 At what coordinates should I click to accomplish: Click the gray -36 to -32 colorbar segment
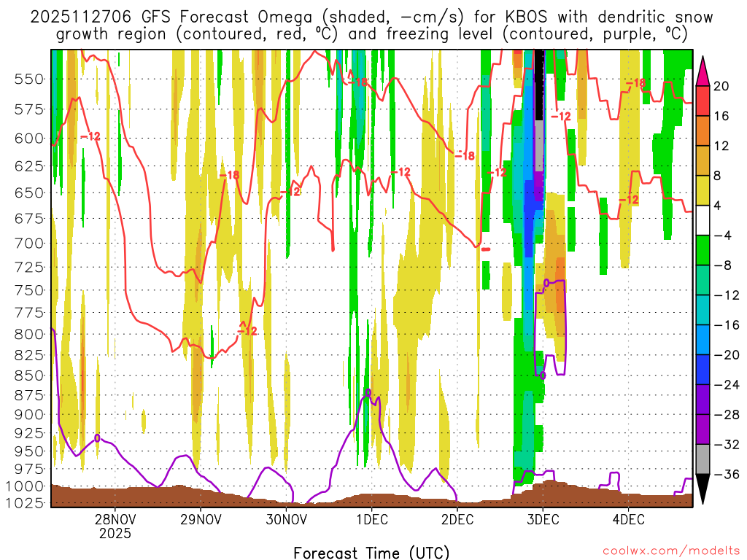tap(703, 459)
